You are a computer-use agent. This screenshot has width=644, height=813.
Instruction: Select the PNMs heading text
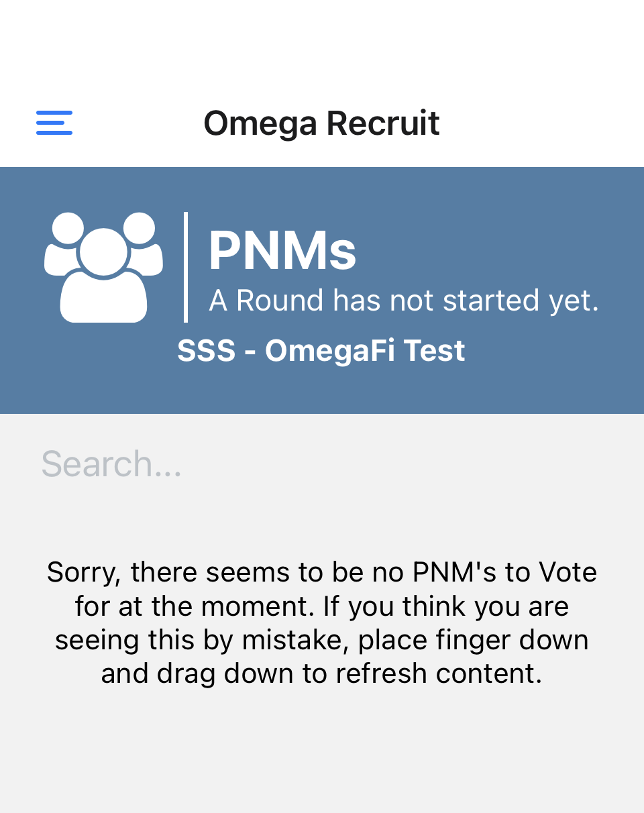pyautogui.click(x=282, y=251)
